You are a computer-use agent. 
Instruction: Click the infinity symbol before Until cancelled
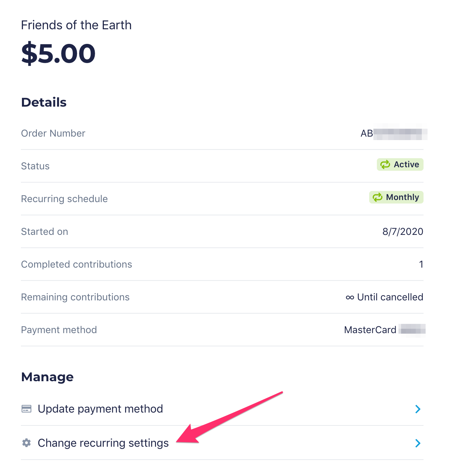(350, 297)
